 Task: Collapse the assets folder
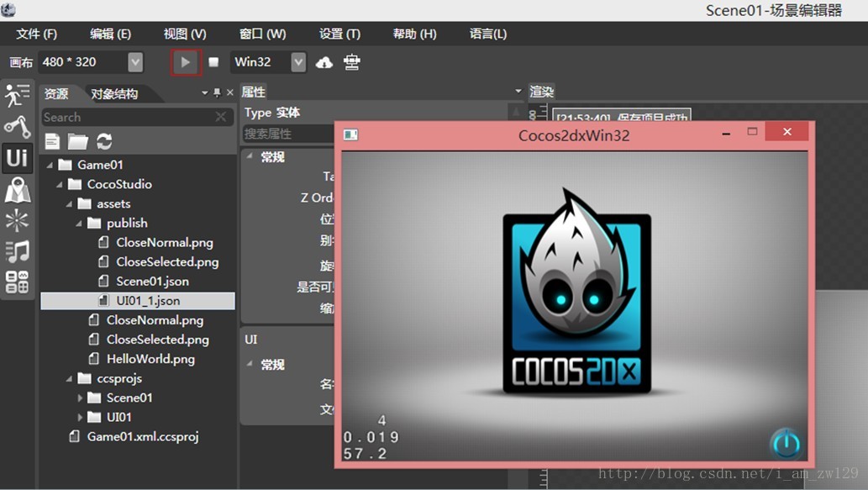coord(69,204)
